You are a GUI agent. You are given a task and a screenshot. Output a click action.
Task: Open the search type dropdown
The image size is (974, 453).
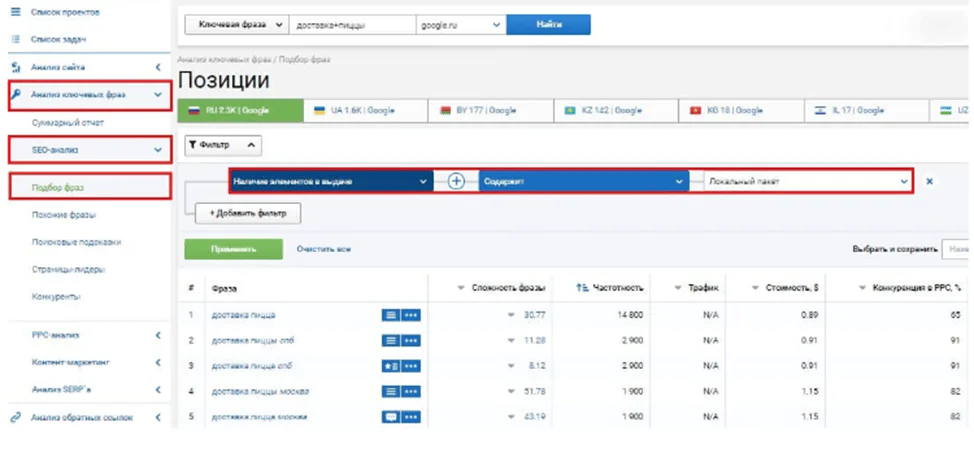pyautogui.click(x=237, y=25)
